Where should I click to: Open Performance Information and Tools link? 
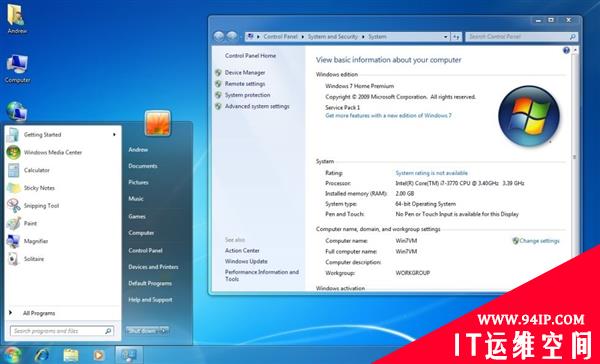pyautogui.click(x=262, y=275)
